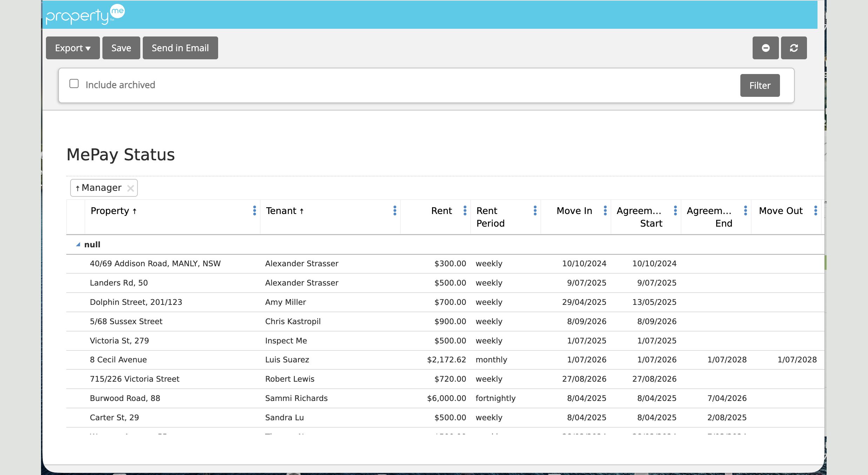The width and height of the screenshot is (868, 475).
Task: Collapse the null manager group
Action: coord(78,245)
